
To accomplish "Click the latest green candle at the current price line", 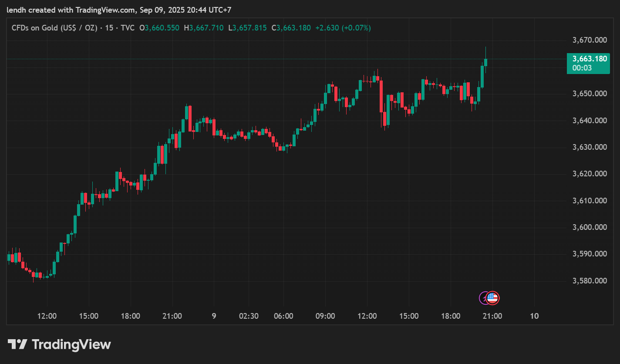I will 485,62.
